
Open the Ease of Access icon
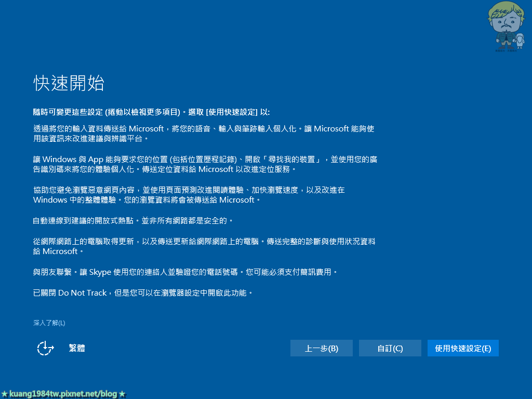coord(46,348)
